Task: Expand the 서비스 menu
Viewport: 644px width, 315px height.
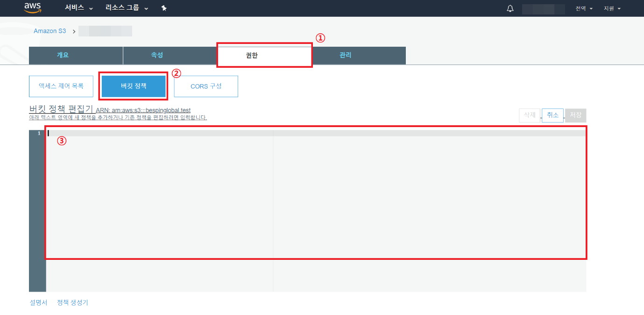Action: tap(78, 8)
